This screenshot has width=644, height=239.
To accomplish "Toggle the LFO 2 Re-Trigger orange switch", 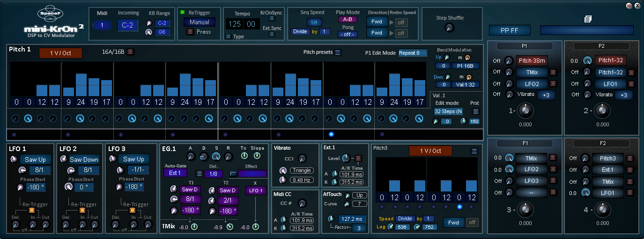I will point(81,210).
